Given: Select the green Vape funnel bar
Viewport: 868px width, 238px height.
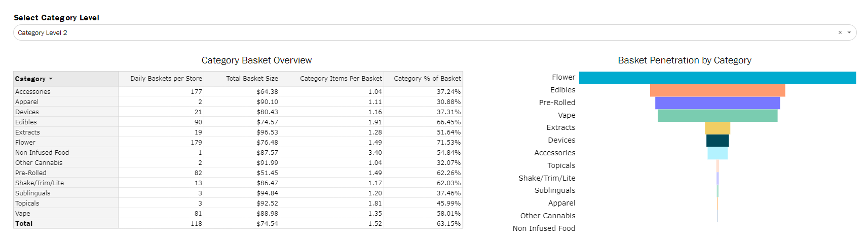Looking at the screenshot, I should click(717, 116).
